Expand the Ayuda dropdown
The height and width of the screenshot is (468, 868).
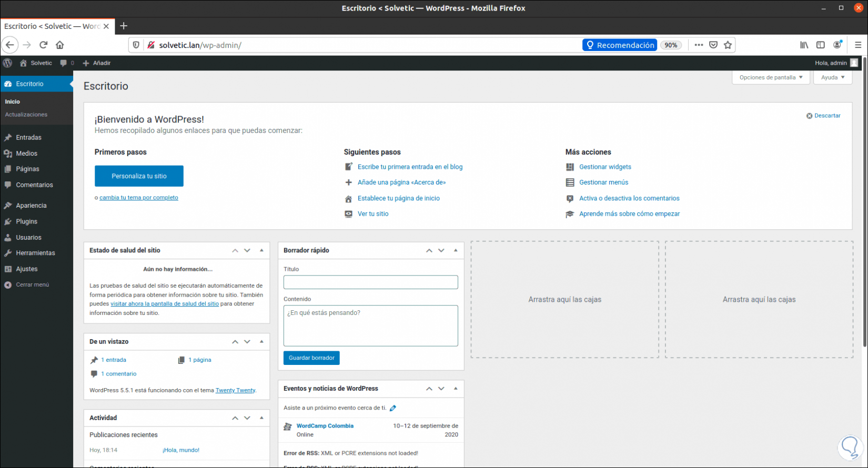click(833, 77)
